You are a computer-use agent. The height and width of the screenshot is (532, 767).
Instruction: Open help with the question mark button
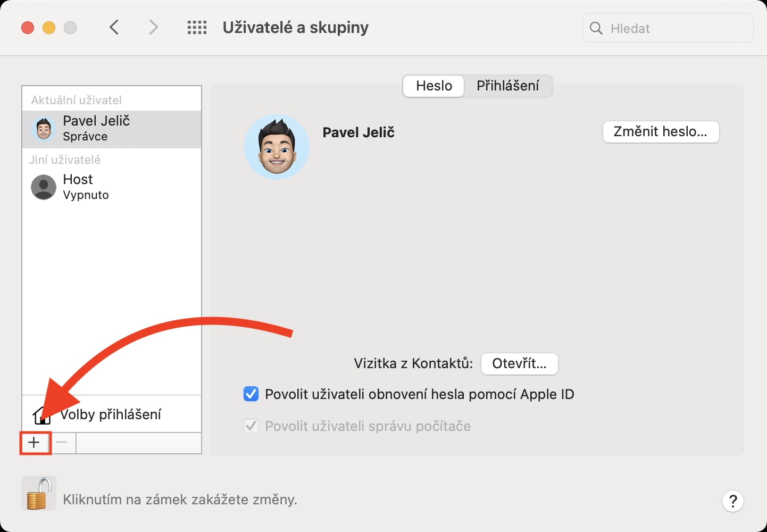[732, 501]
